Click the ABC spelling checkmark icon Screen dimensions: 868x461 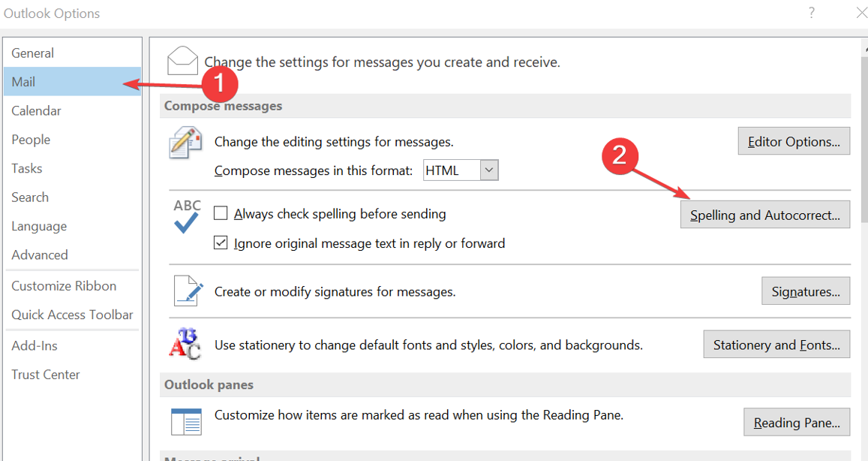point(187,216)
